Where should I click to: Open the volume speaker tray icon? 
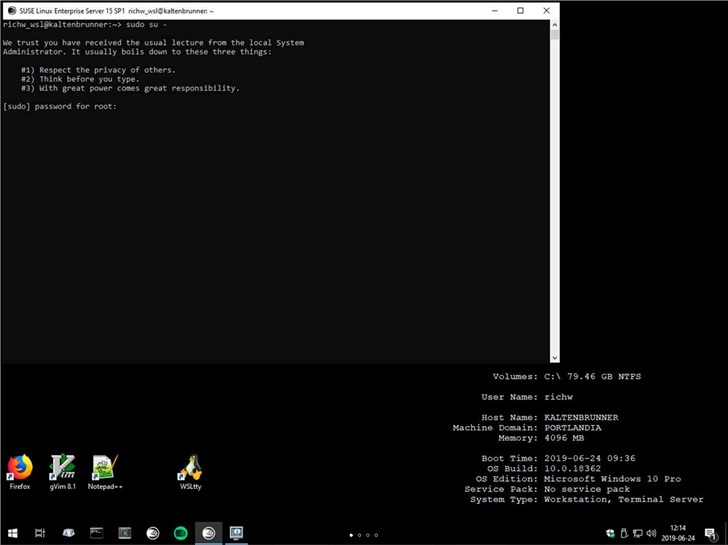pos(651,533)
